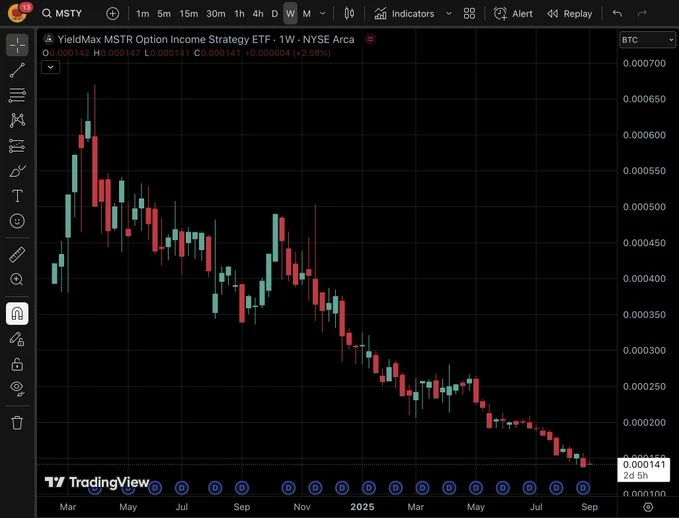Remove drawings with the trash icon
Image resolution: width=679 pixels, height=518 pixels.
coord(17,423)
